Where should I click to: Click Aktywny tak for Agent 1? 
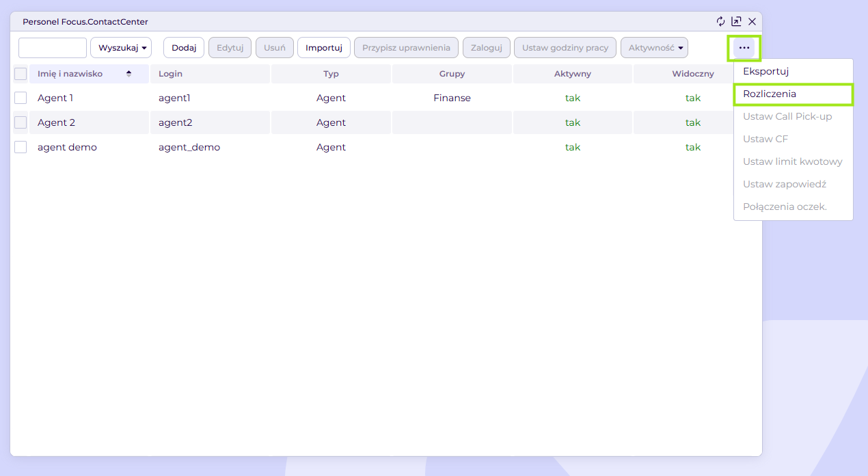[573, 98]
